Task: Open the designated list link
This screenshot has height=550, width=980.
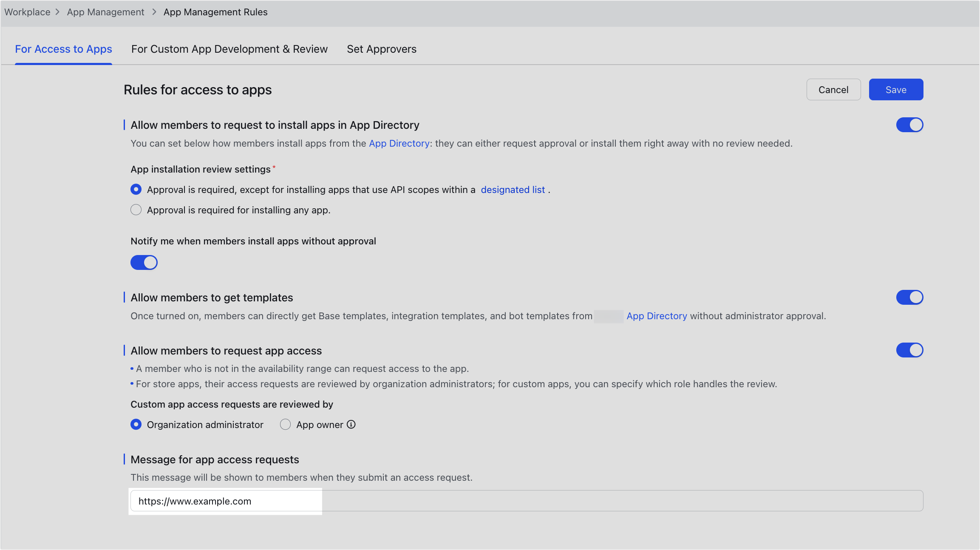Action: tap(513, 190)
